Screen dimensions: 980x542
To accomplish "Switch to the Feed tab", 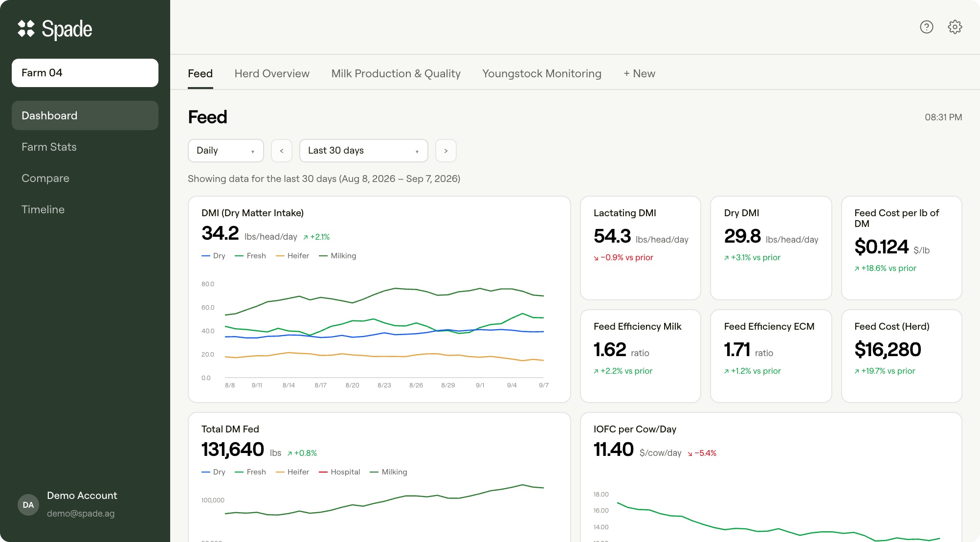I will [200, 74].
